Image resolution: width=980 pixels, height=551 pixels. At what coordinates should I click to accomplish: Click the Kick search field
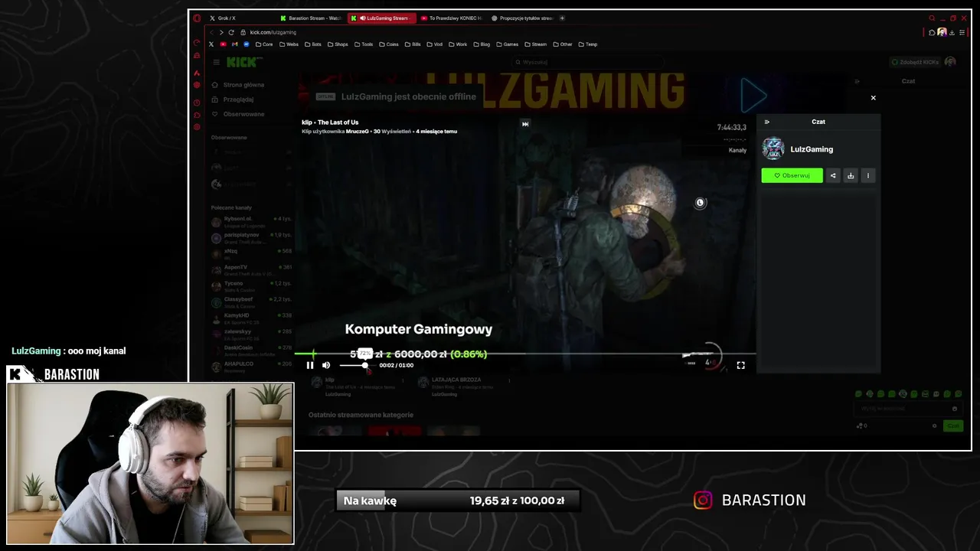[588, 62]
